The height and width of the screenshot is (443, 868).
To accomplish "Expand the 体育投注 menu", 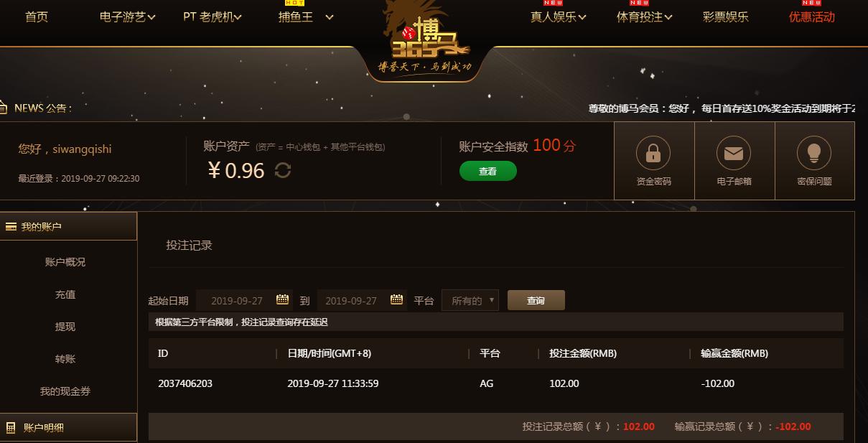I will point(645,17).
